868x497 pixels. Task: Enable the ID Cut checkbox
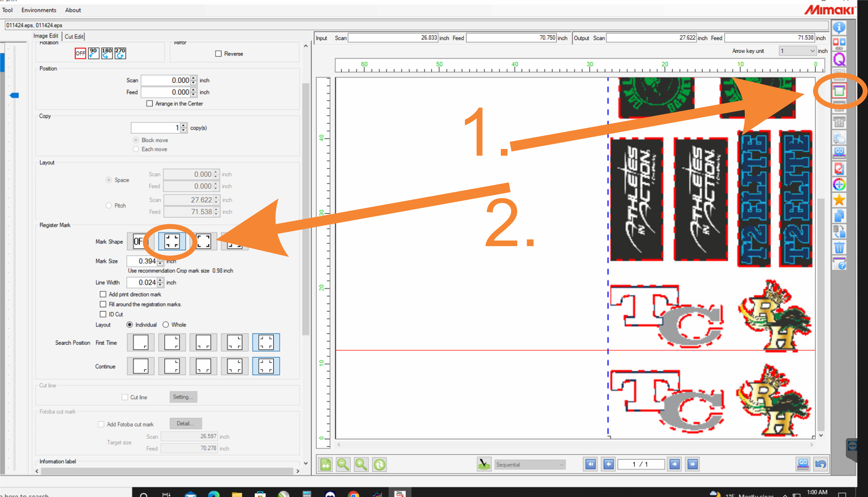click(x=103, y=314)
